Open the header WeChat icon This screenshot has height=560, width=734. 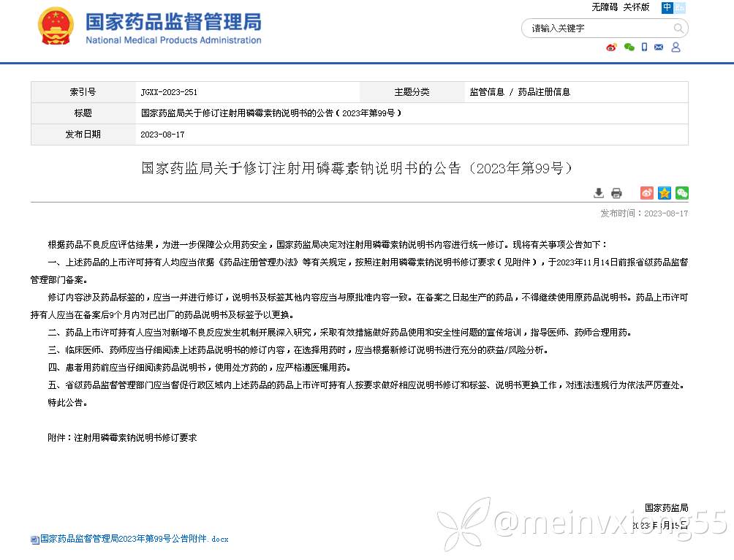click(x=629, y=48)
